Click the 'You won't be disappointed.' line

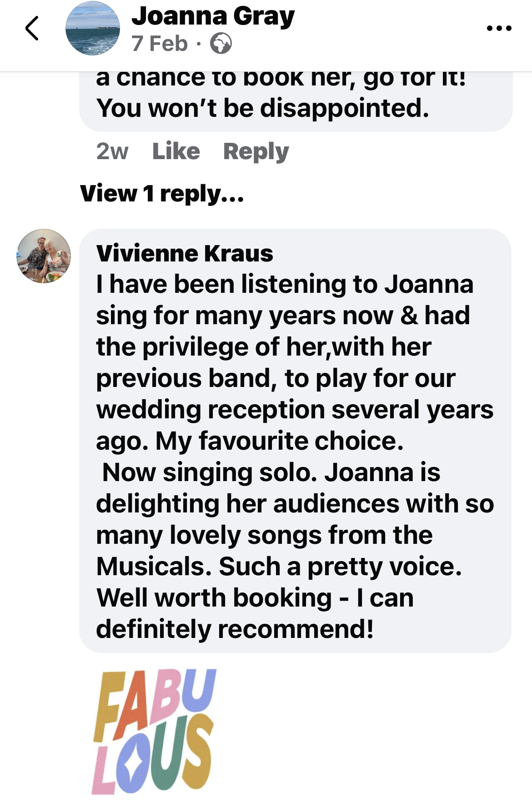click(x=262, y=108)
